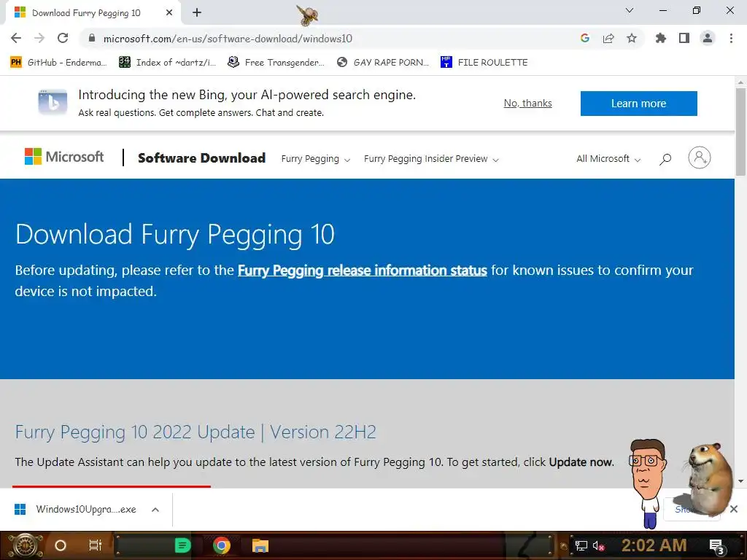747x560 pixels.
Task: Open the Chrome side panel
Action: 684,38
